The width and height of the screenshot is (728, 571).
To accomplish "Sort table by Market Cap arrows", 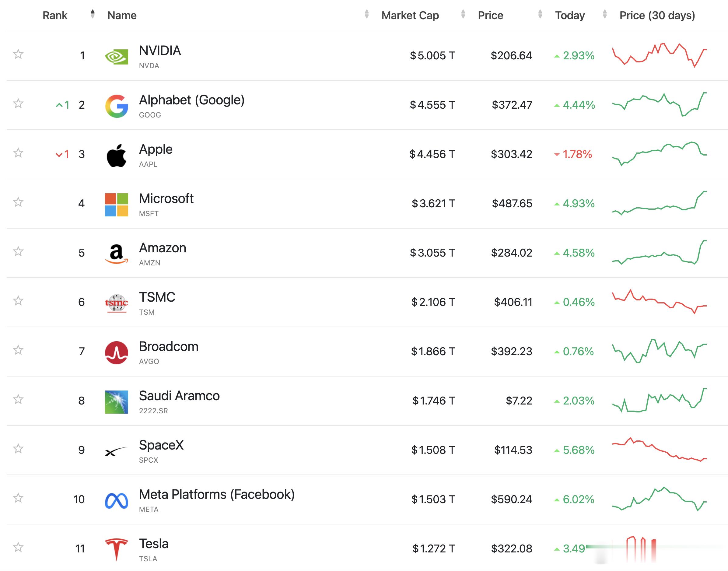I will tap(463, 14).
